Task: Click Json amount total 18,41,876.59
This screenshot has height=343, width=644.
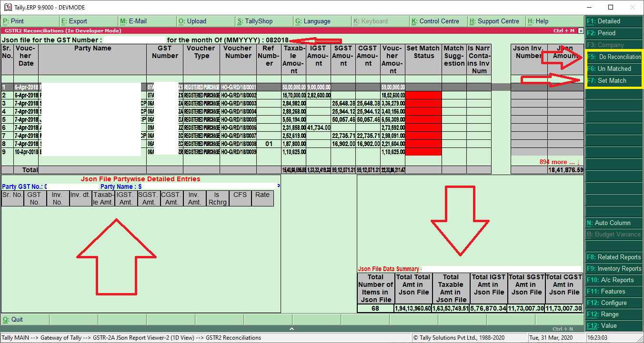Action: point(566,170)
